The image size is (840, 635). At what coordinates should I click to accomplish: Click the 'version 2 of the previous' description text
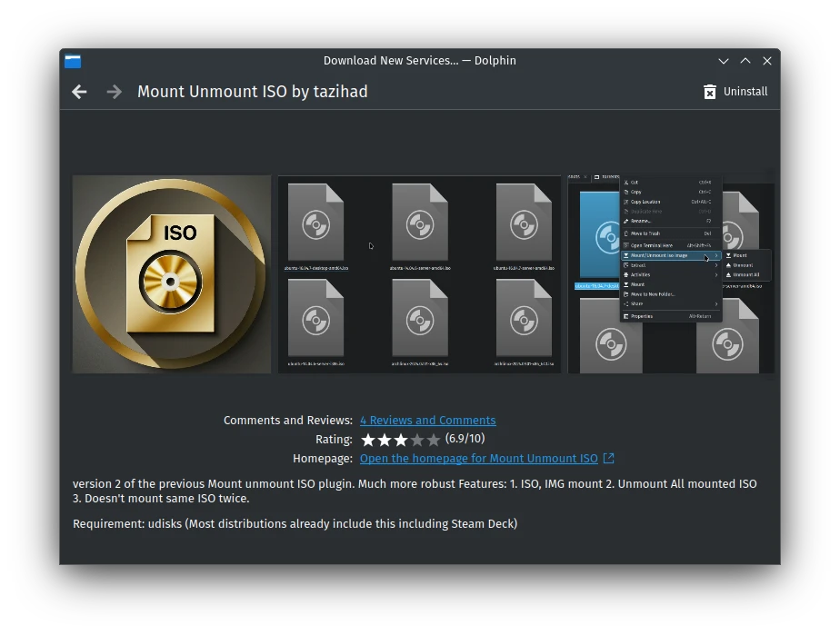click(x=415, y=491)
